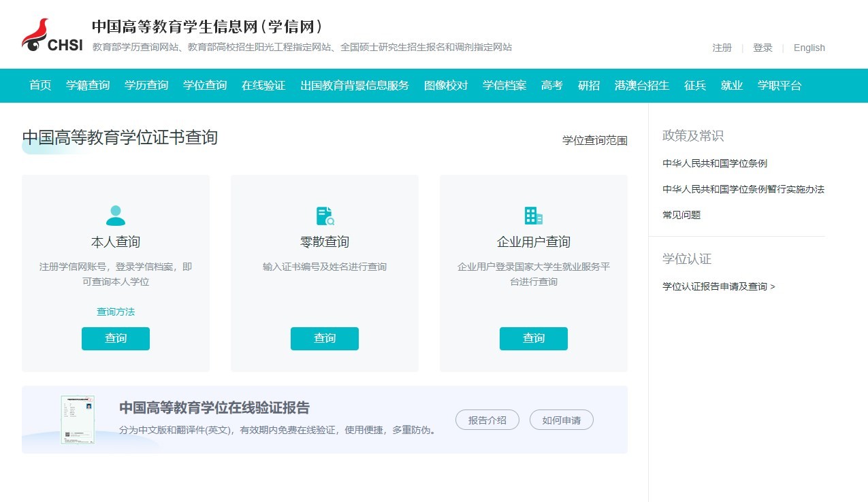This screenshot has width=868, height=502.
Task: Click 中国高等教育学位在线验证报告 heading
Action: pos(214,407)
